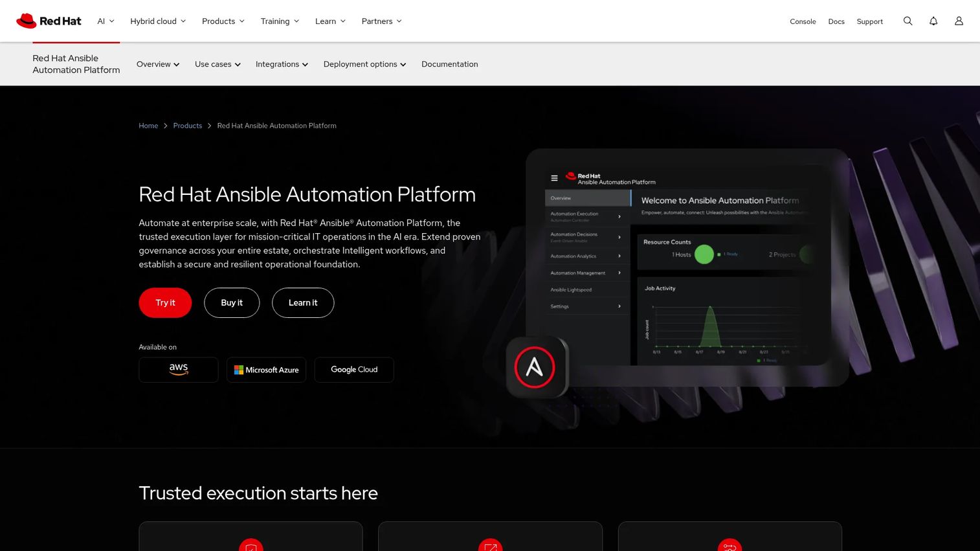The image size is (980, 551).
Task: Open the Use cases dropdown
Action: [217, 64]
